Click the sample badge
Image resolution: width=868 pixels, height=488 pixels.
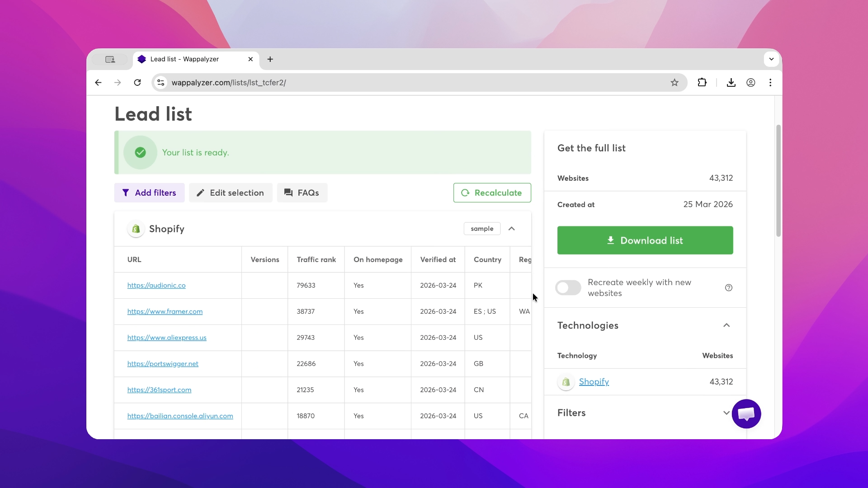click(x=482, y=229)
